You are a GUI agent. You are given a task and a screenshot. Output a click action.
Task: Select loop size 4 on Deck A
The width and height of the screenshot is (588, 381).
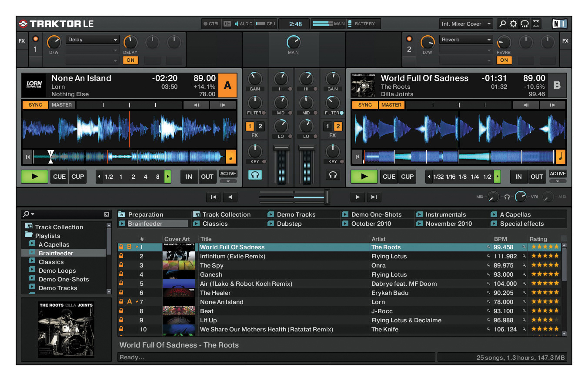(x=145, y=177)
